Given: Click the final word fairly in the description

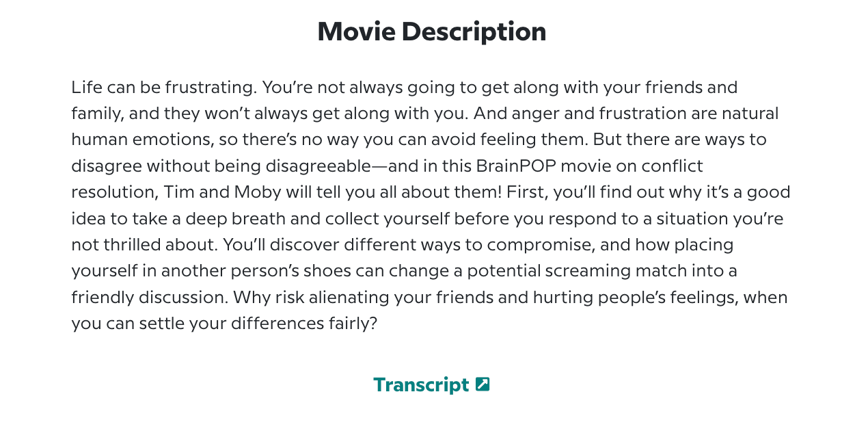Looking at the screenshot, I should 349,324.
